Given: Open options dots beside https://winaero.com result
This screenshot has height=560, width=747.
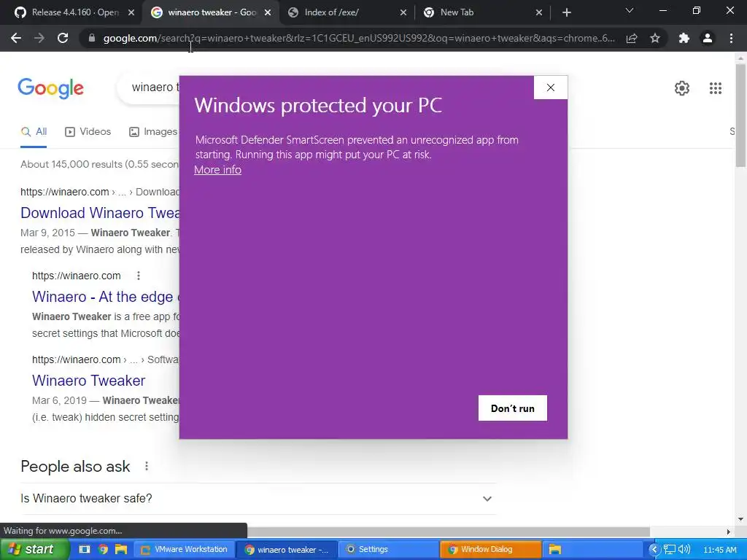Looking at the screenshot, I should coord(138,276).
